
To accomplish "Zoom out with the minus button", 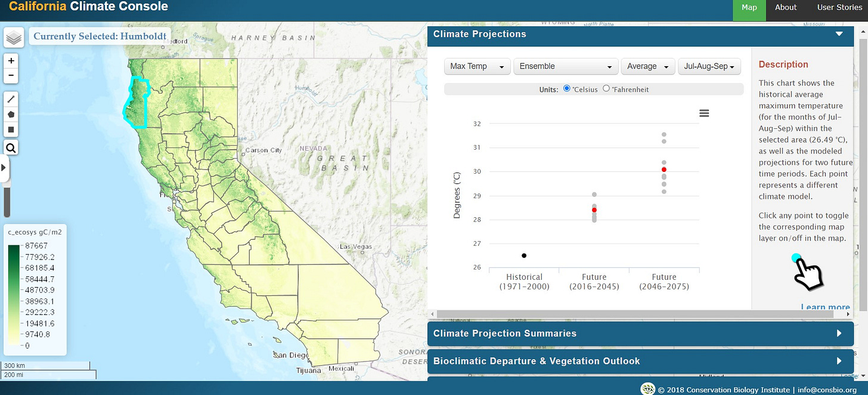I will 11,76.
